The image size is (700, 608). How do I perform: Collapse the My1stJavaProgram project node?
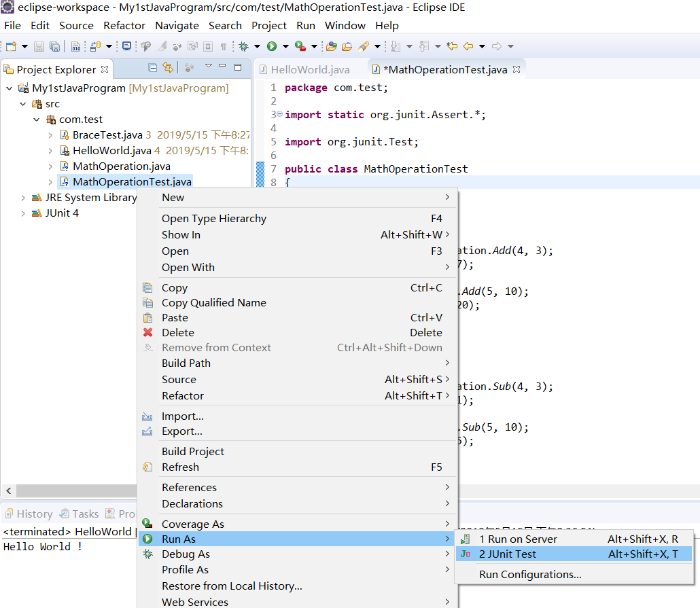click(9, 88)
